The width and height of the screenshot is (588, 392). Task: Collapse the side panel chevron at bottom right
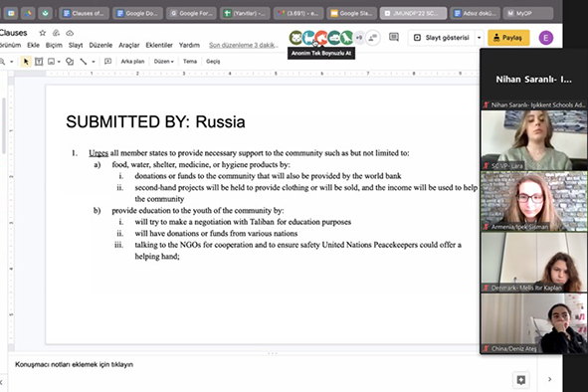click(x=550, y=379)
